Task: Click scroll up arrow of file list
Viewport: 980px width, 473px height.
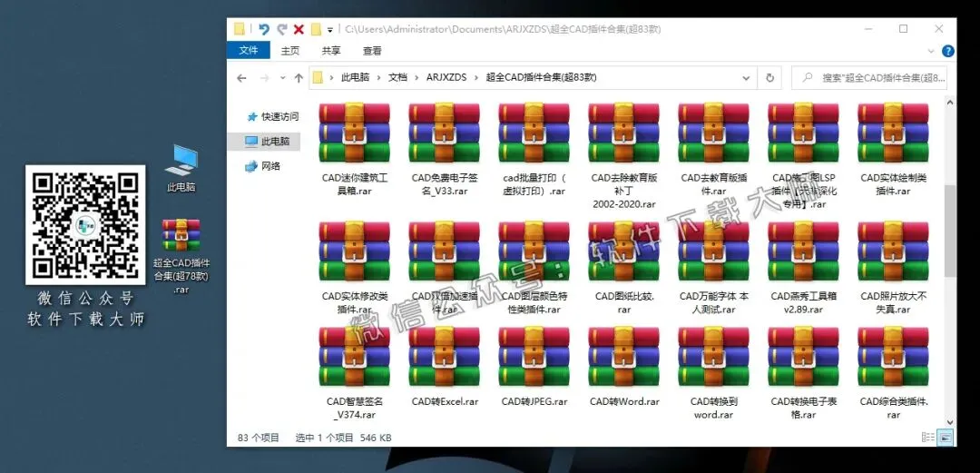Action: click(x=950, y=102)
